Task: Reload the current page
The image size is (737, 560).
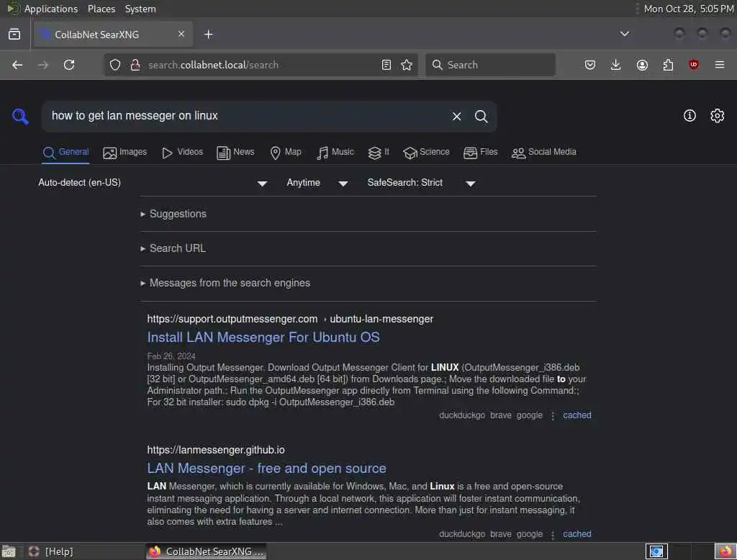Action: [69, 65]
